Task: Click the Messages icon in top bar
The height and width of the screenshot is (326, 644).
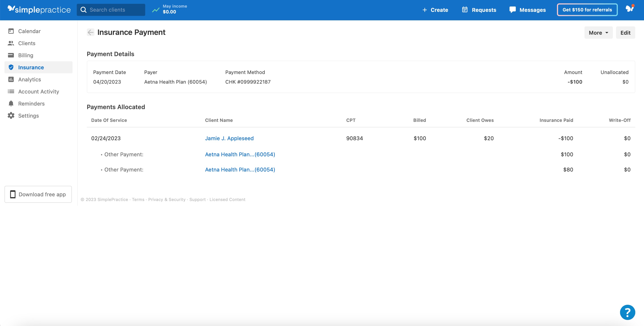Action: (512, 9)
